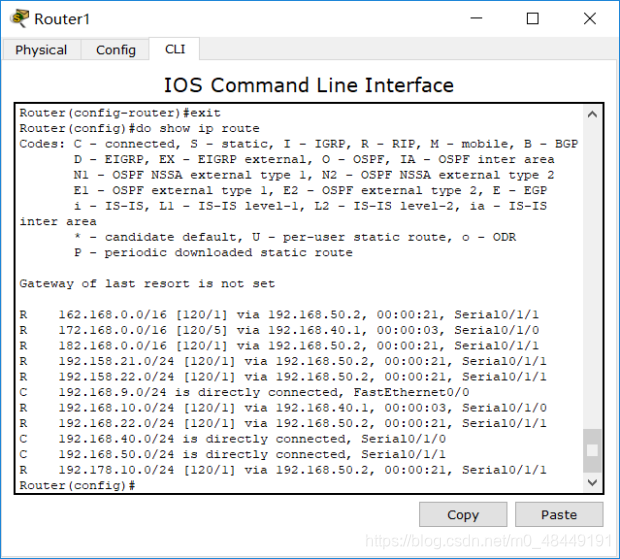Image resolution: width=620 pixels, height=559 pixels.
Task: Switch to the Physical tab
Action: tap(41, 50)
